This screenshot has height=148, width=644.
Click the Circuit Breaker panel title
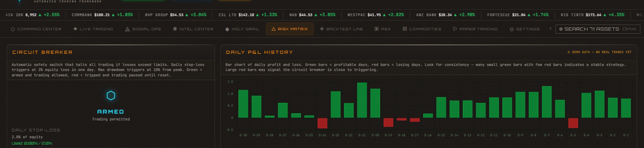[42, 52]
